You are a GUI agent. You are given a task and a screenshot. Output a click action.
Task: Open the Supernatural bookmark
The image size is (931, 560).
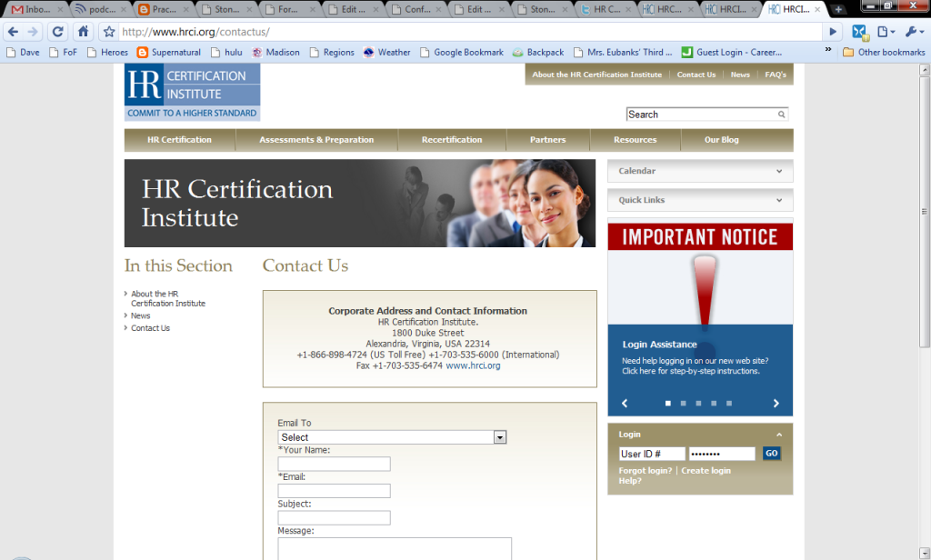click(168, 52)
